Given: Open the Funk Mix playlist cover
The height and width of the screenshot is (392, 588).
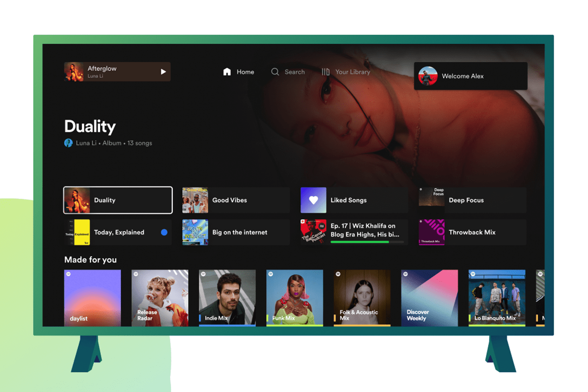Looking at the screenshot, I should pyautogui.click(x=294, y=298).
